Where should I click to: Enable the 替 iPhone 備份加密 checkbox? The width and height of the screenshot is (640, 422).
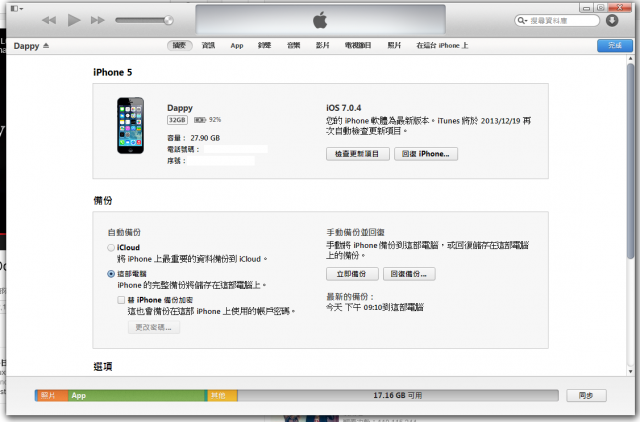121,300
